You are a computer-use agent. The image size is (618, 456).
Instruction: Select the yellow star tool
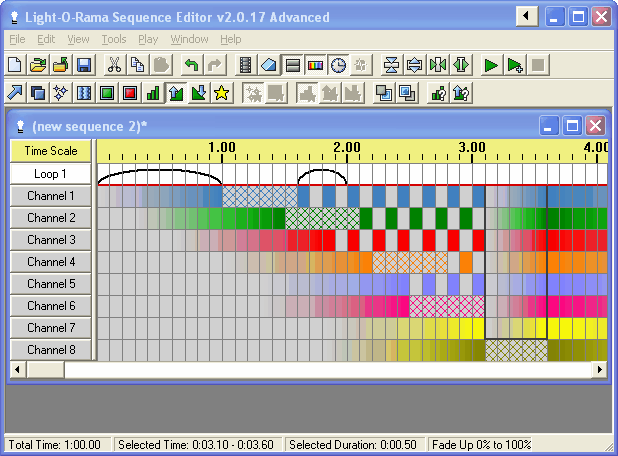coord(221,93)
